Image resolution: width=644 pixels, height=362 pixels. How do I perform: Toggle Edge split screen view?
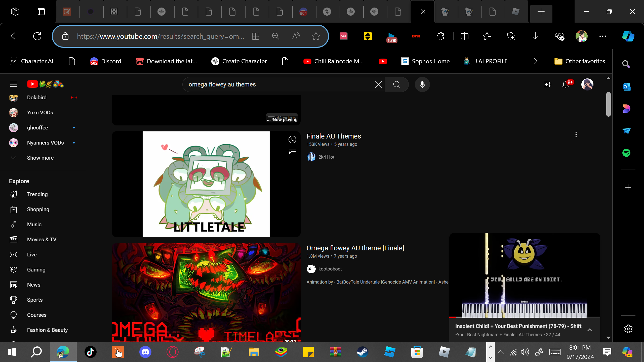coord(464,36)
